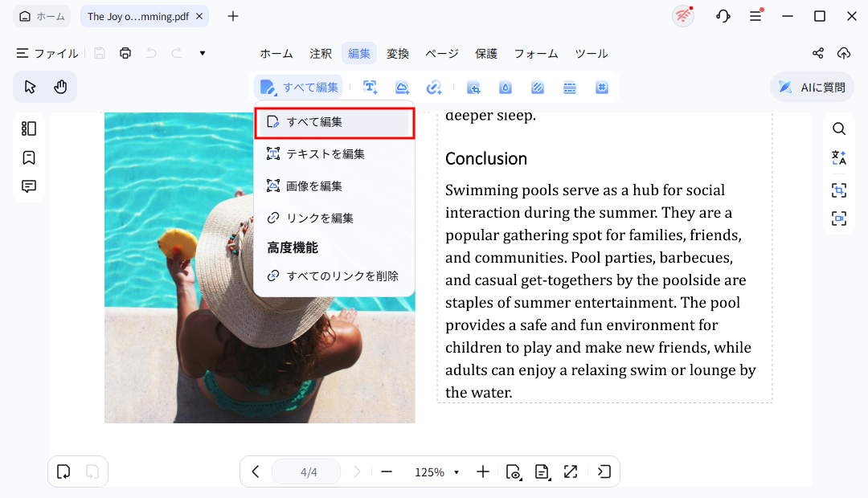The width and height of the screenshot is (868, 498).
Task: Choose 画像を編集 from dropdown menu
Action: [x=334, y=186]
